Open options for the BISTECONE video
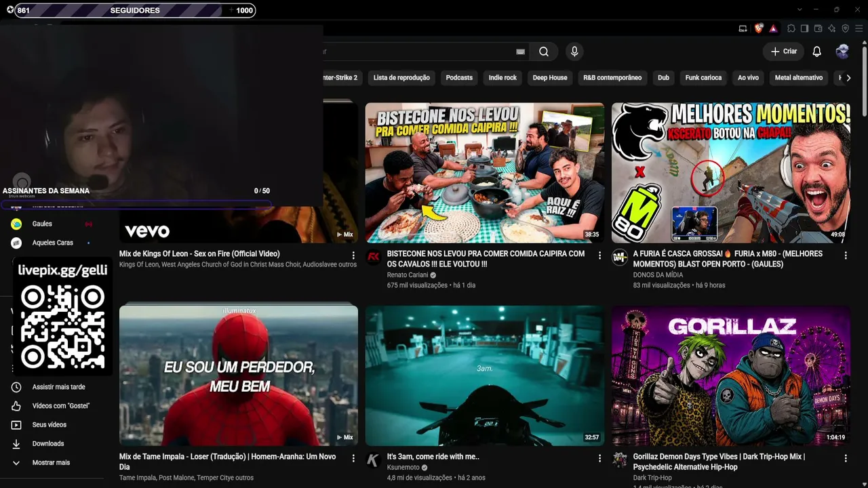The image size is (868, 488). pos(599,256)
